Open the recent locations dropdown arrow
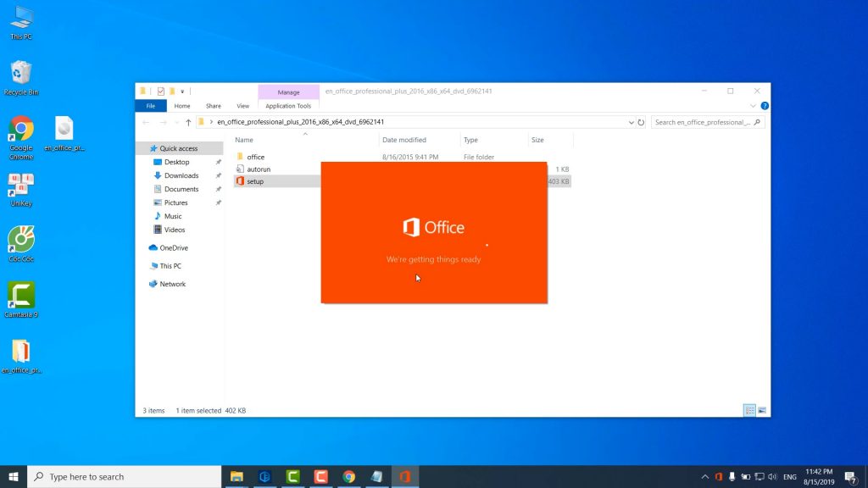The height and width of the screenshot is (488, 868). pyautogui.click(x=176, y=122)
